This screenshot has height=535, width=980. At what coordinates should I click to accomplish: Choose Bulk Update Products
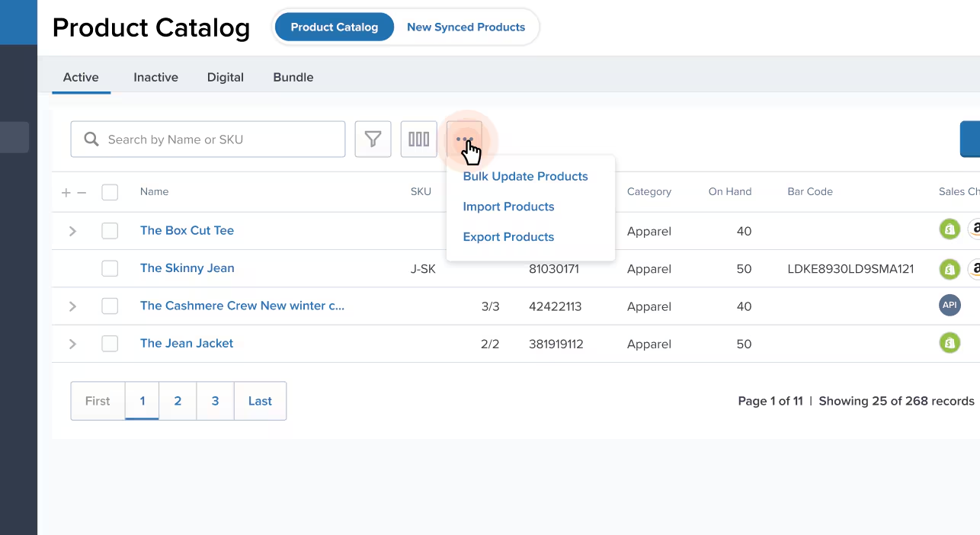point(525,176)
